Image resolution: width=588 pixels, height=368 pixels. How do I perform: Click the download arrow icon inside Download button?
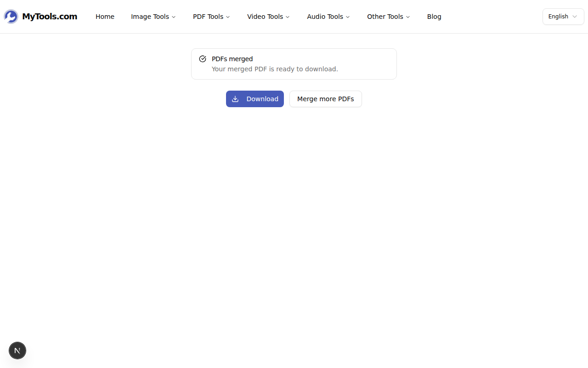pyautogui.click(x=235, y=98)
